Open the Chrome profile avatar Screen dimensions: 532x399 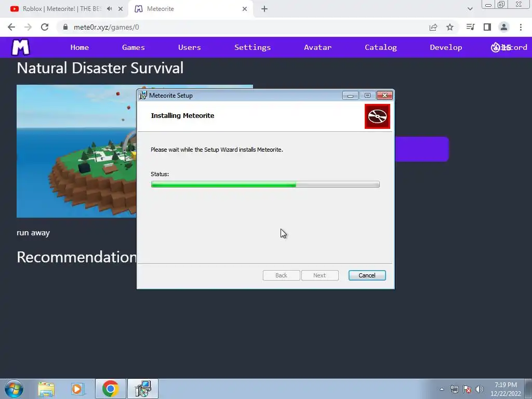[504, 27]
